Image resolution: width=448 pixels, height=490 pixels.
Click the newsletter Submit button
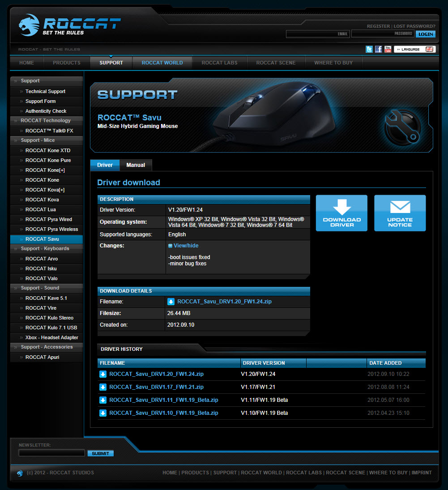pyautogui.click(x=100, y=453)
